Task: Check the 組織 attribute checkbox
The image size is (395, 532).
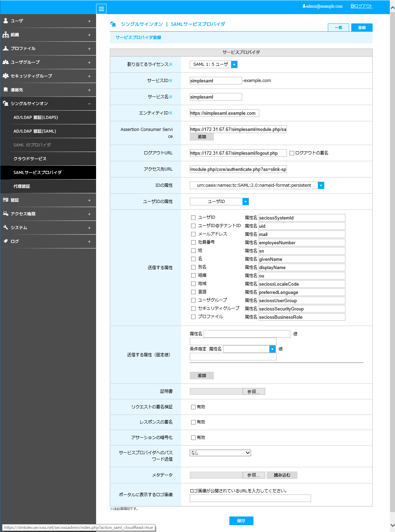Action: coord(193,275)
